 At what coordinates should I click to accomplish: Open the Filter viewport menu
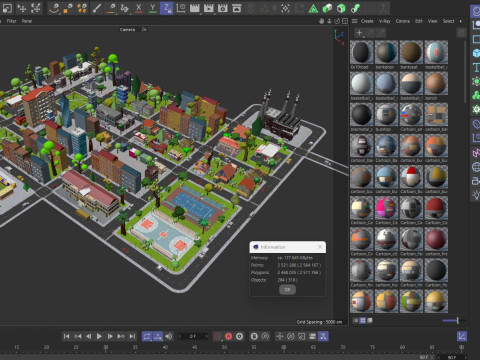pos(12,21)
